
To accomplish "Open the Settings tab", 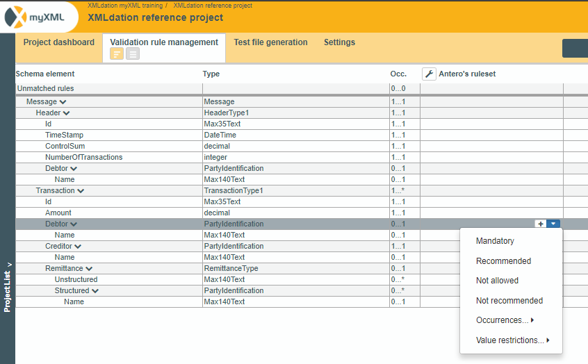I will (339, 42).
